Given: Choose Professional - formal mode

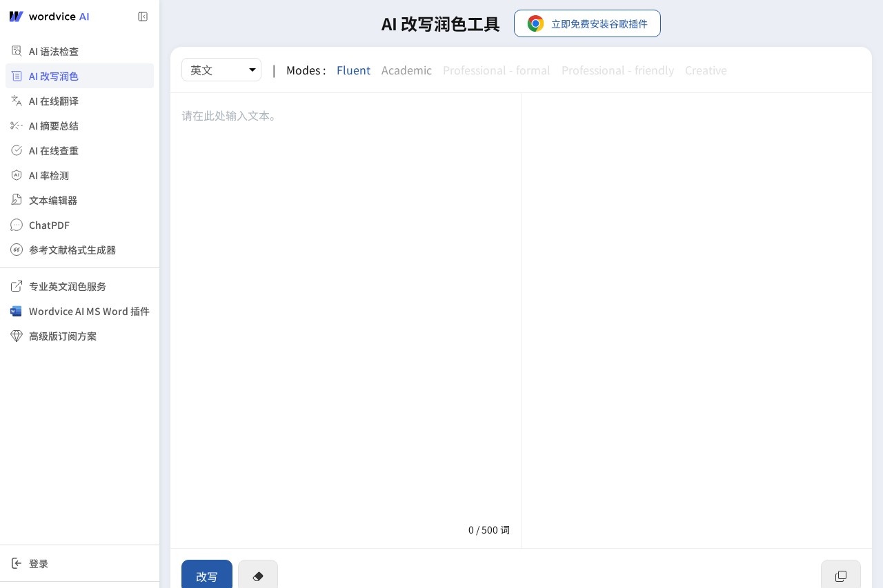Looking at the screenshot, I should coord(496,70).
